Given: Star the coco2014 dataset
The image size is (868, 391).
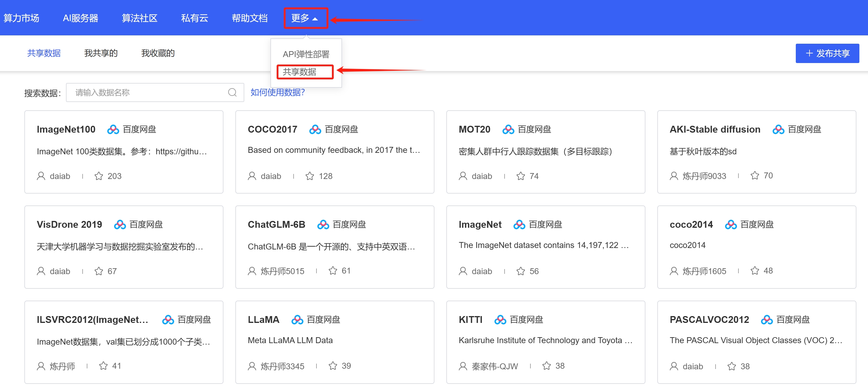Looking at the screenshot, I should [x=755, y=270].
